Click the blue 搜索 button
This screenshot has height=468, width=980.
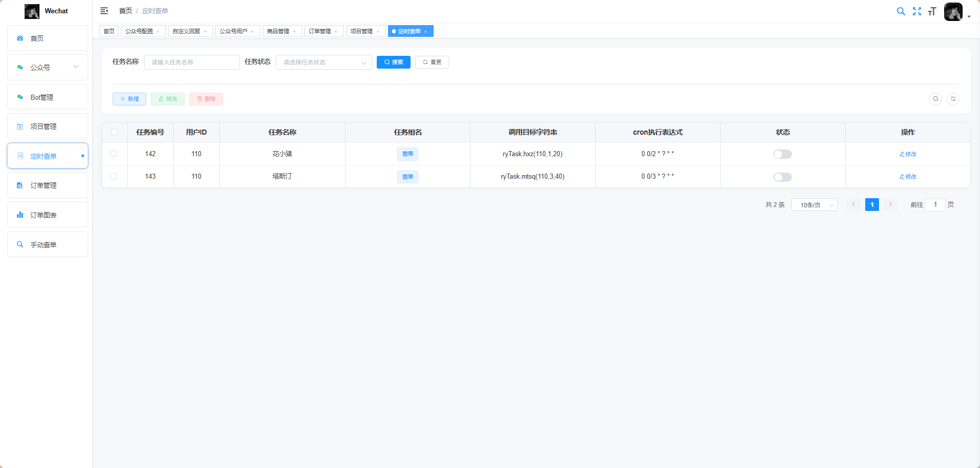(x=393, y=62)
